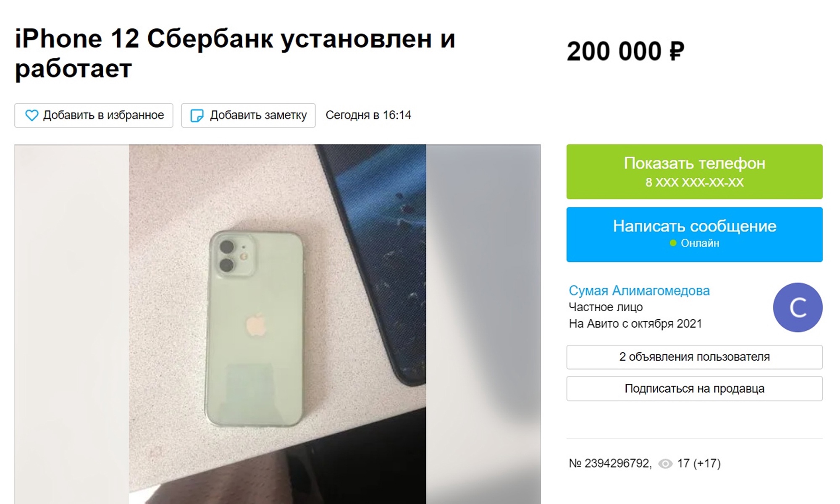Open the green iPhone product photo
Viewport: 840px width, 504px height.
point(277,324)
